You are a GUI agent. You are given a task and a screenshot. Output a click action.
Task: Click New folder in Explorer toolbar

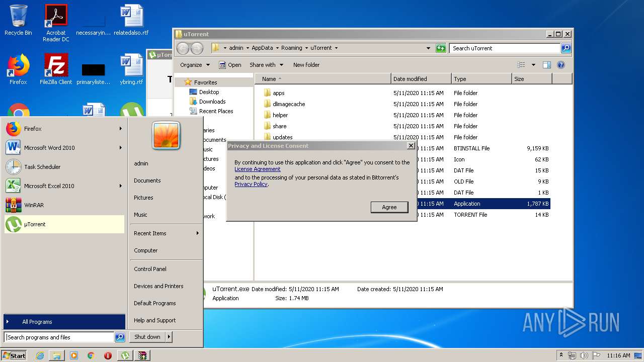306,65
